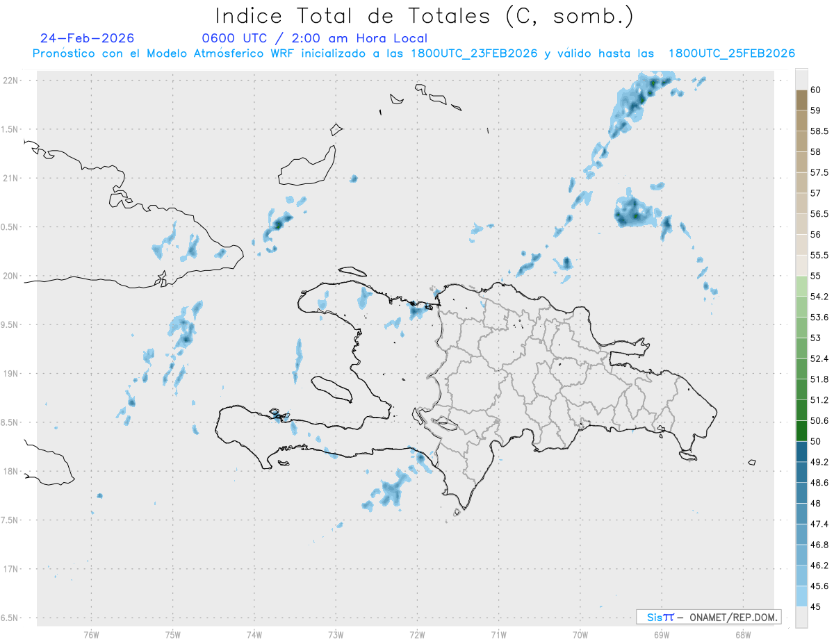Select the colorbar value "54.2"
The width and height of the screenshot is (834, 644).
[819, 297]
